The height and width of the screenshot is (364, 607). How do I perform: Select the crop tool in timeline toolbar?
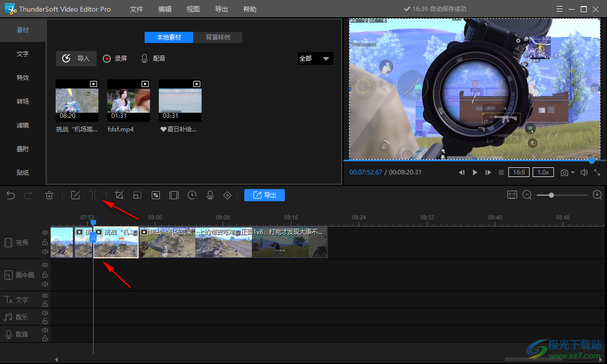pos(119,195)
